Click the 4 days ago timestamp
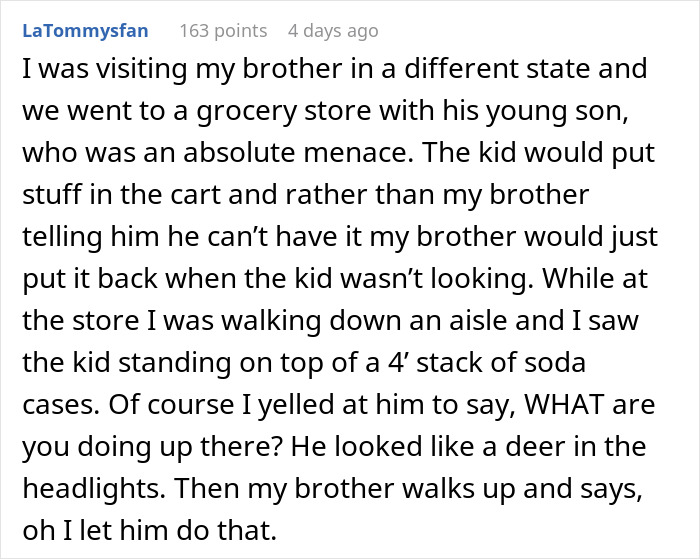Viewport: 700px width, 559px height. pos(333,31)
